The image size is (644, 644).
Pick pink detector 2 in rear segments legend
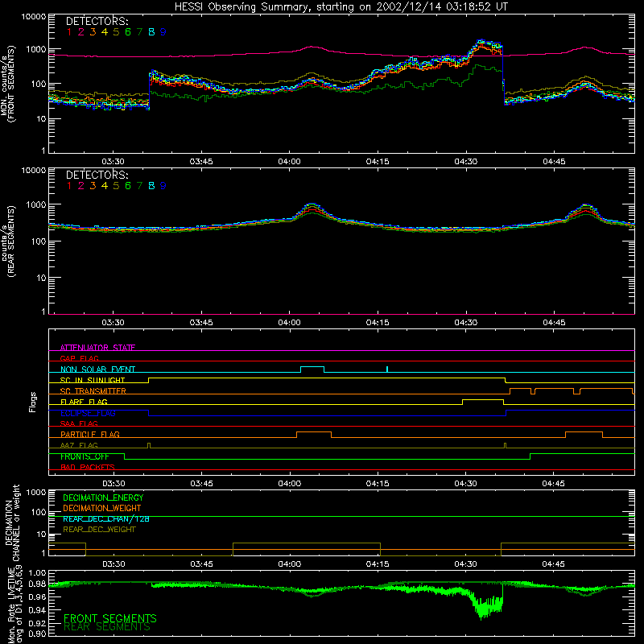(x=81, y=186)
